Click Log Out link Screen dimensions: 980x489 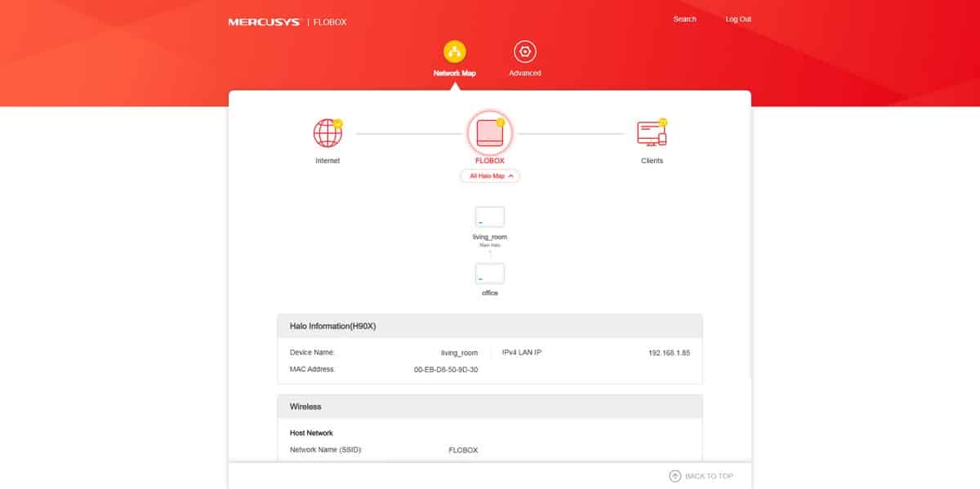[738, 20]
